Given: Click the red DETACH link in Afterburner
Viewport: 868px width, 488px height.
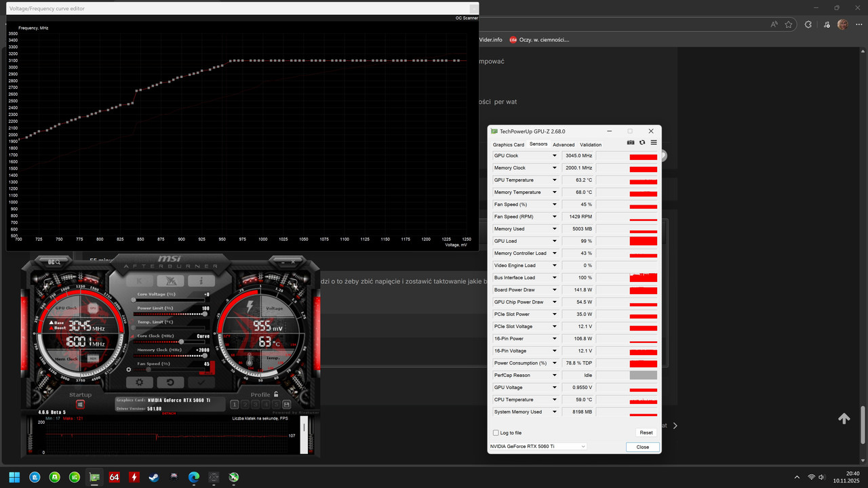Looking at the screenshot, I should click(x=169, y=413).
